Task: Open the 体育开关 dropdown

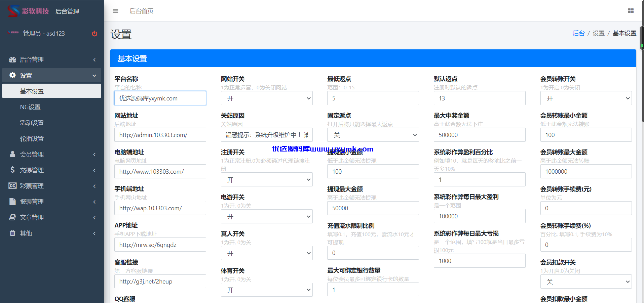Action: click(267, 290)
